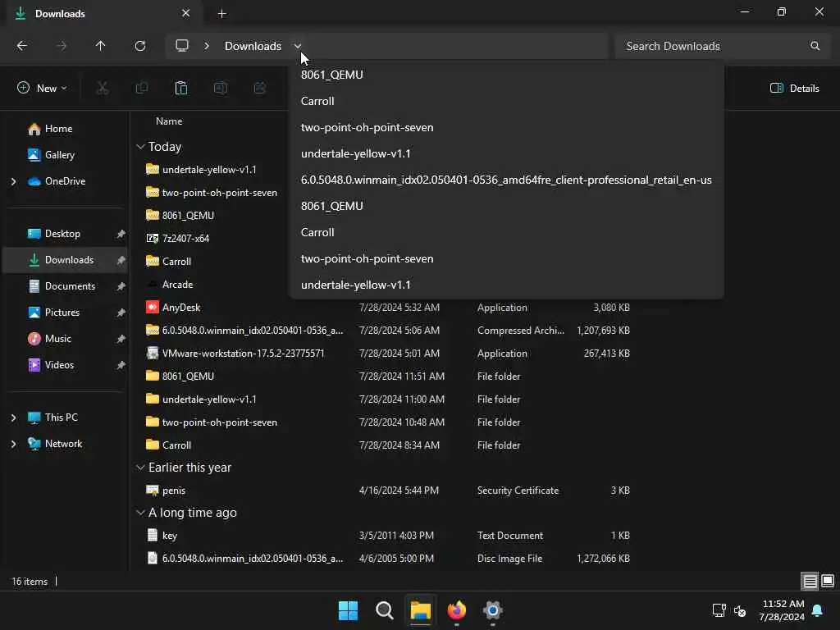Collapse the Today group

coord(140,146)
